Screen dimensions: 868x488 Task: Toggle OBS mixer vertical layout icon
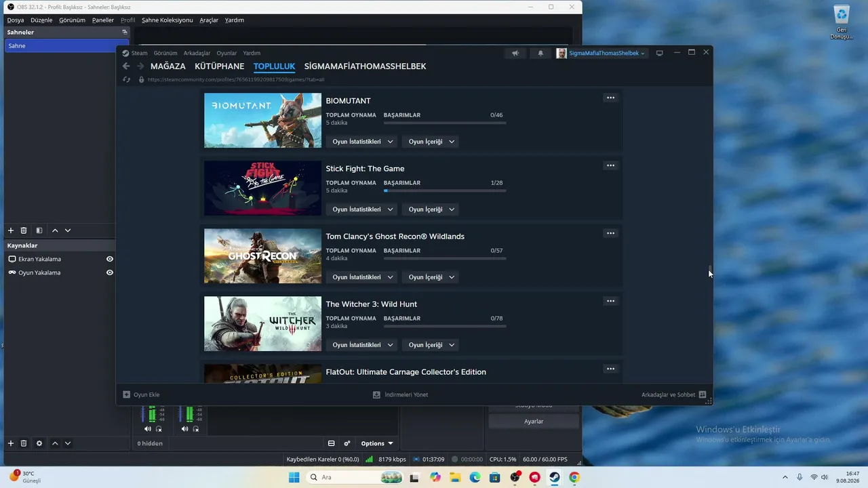[x=332, y=443]
